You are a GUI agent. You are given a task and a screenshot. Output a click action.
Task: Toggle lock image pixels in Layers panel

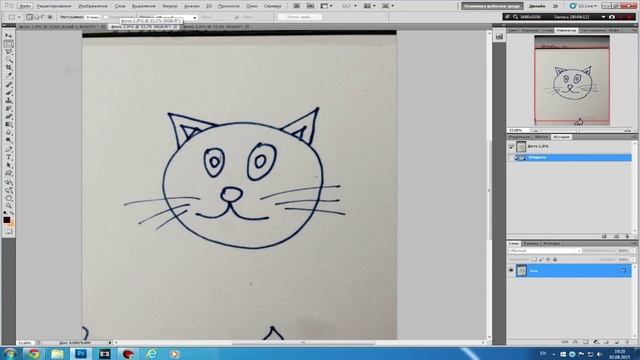541,260
